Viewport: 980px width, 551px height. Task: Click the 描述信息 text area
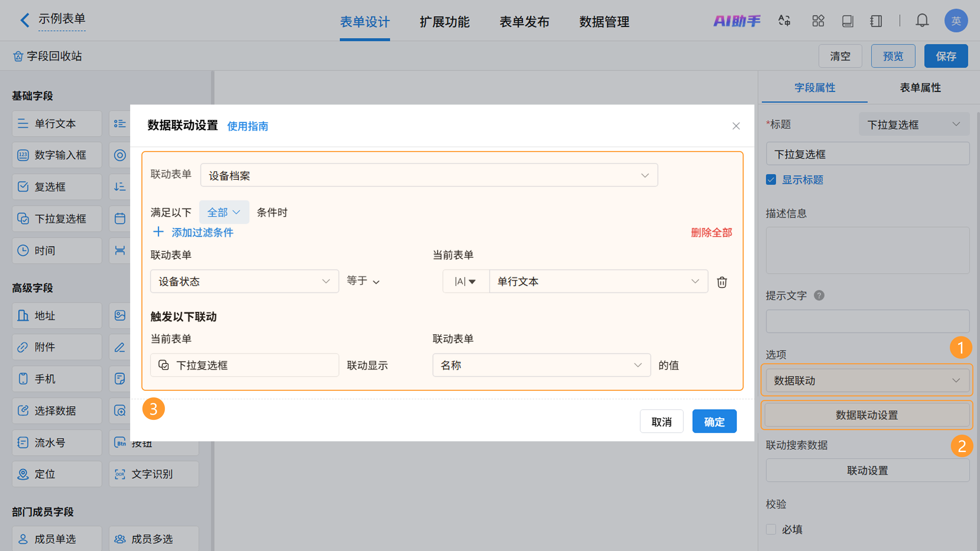pyautogui.click(x=867, y=250)
